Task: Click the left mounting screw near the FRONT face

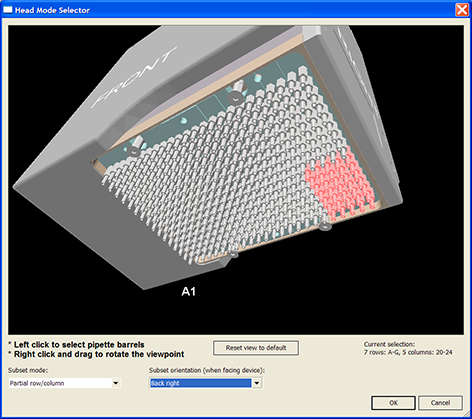Action: click(x=135, y=147)
